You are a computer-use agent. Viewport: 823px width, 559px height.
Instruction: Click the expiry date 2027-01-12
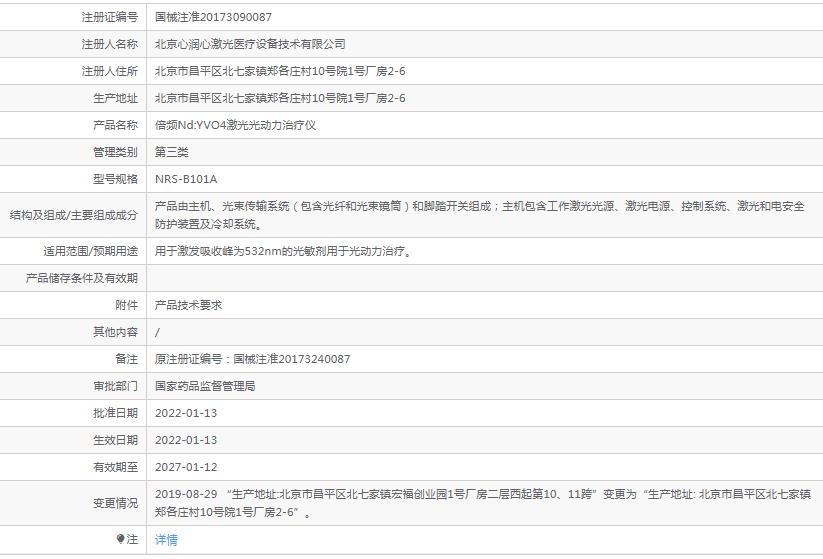(x=186, y=467)
